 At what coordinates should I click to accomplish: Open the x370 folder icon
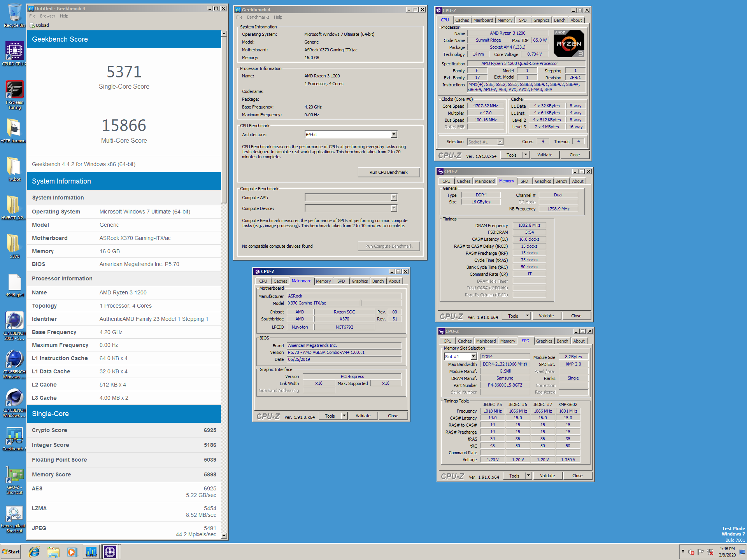click(14, 246)
